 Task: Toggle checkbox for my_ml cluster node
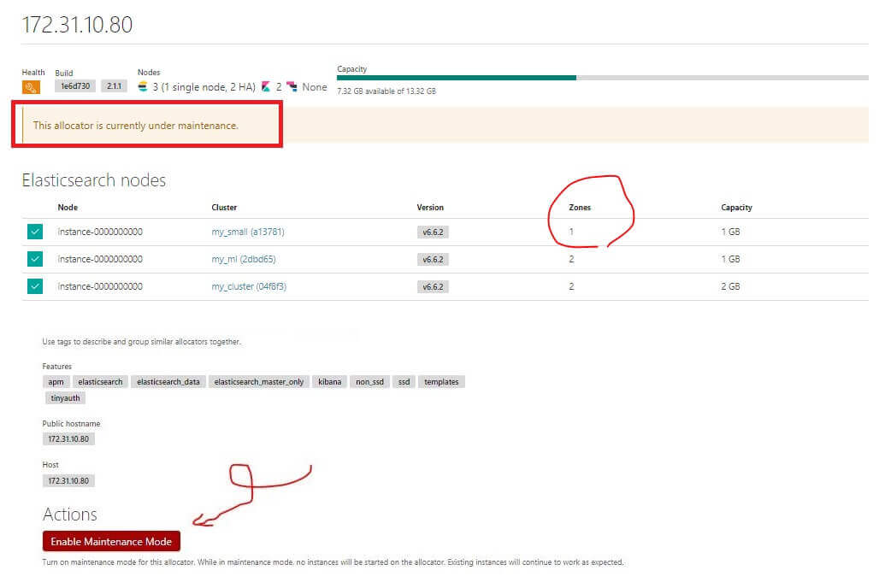[x=34, y=259]
